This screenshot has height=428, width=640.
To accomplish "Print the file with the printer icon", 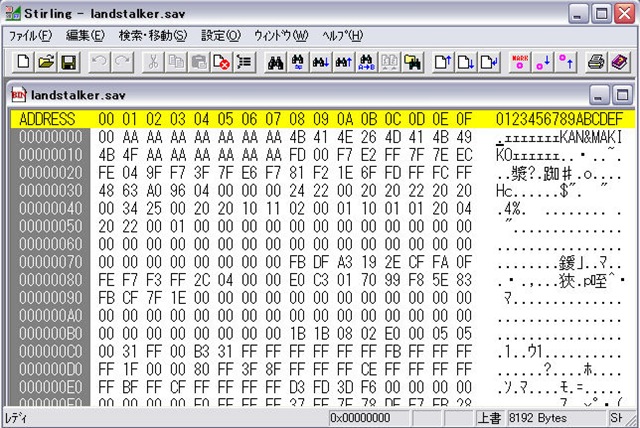I will pyautogui.click(x=596, y=62).
